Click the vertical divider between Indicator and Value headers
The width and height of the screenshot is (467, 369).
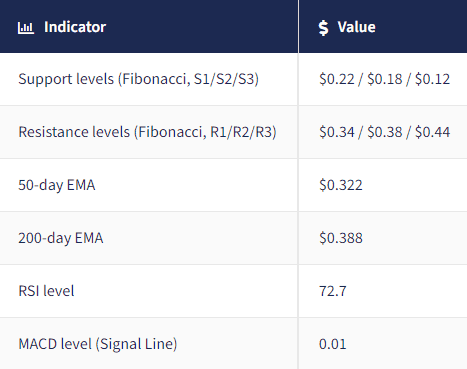pyautogui.click(x=298, y=26)
